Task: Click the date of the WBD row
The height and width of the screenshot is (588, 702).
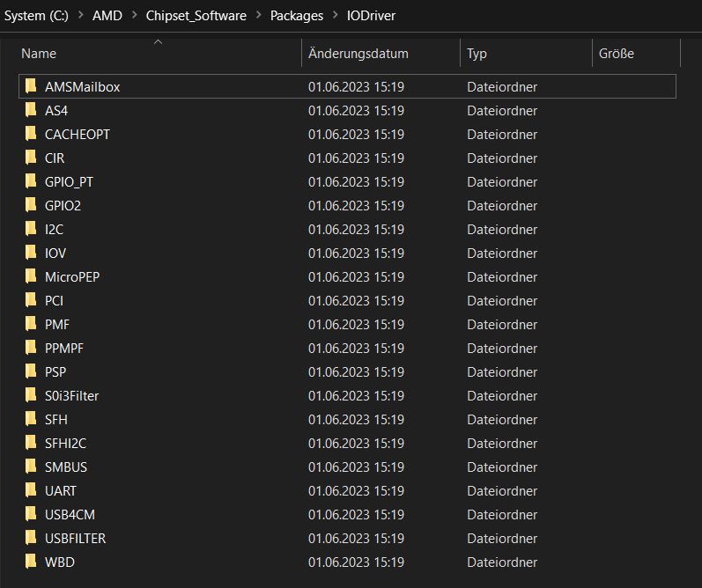Action: click(356, 562)
